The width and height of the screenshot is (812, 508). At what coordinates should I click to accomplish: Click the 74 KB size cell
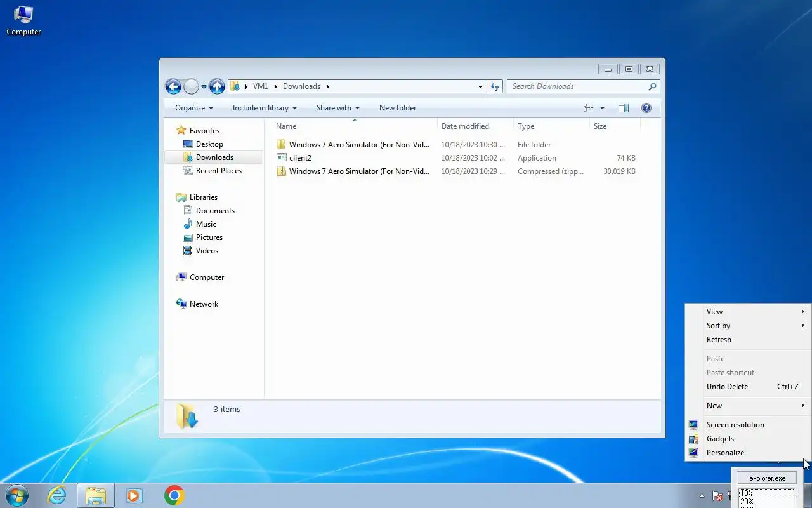[x=625, y=158]
